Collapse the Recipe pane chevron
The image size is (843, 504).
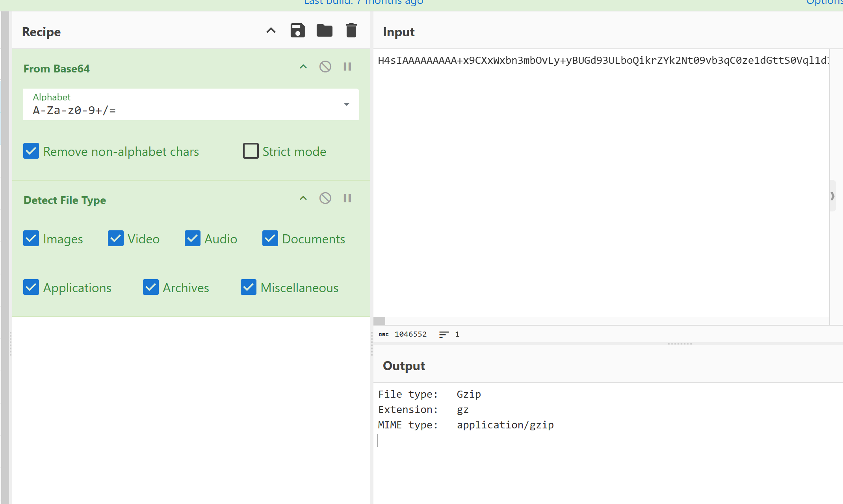pos(271,31)
